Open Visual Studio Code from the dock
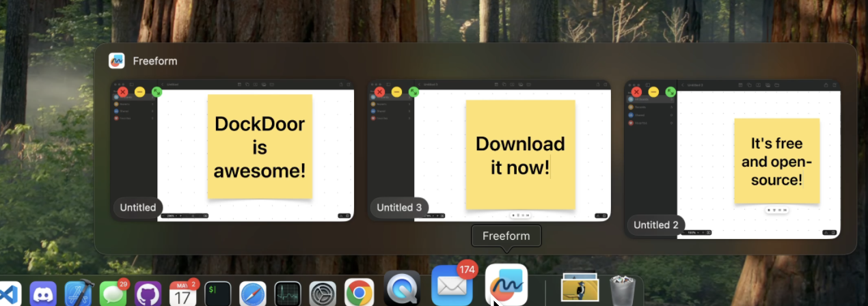 coord(10,294)
